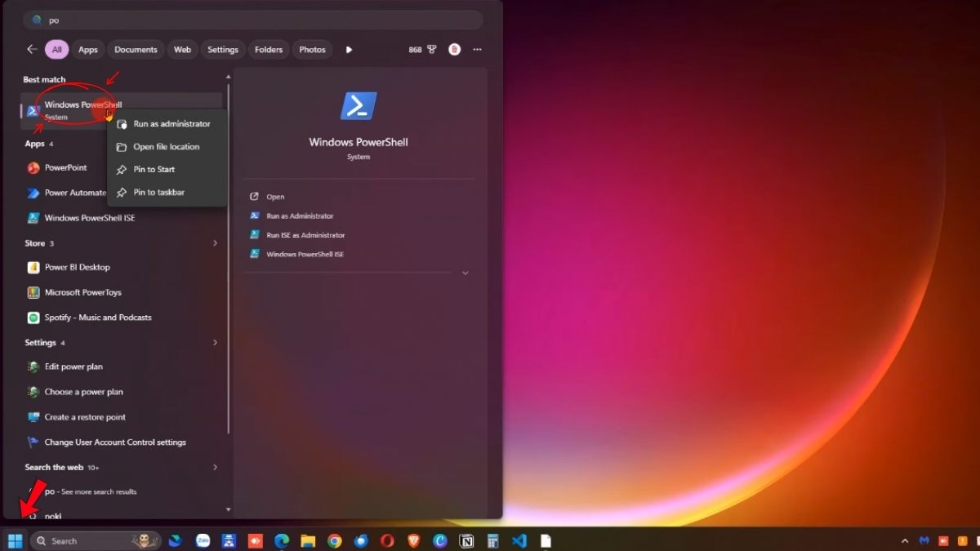This screenshot has height=551, width=980.
Task: Open the blank document taskbar icon
Action: click(x=546, y=540)
